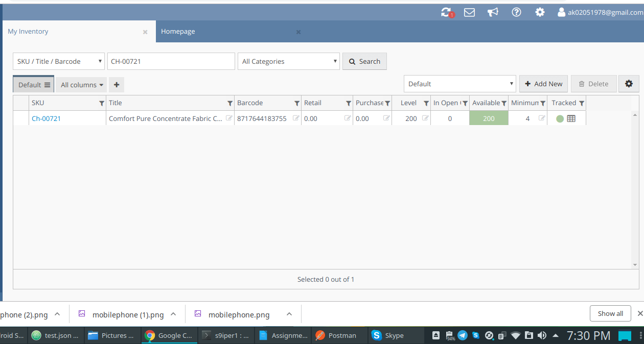The image size is (644, 344).
Task: Filter the Tracked column
Action: click(x=582, y=103)
